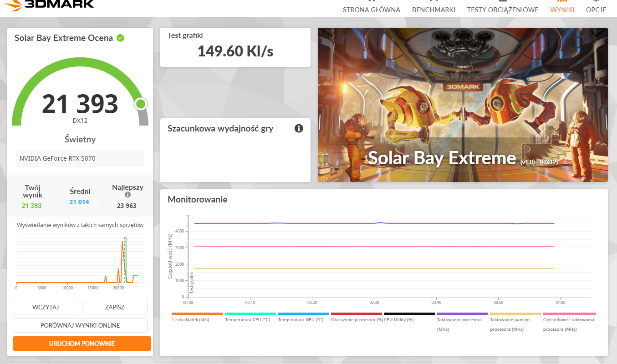Click the red Obciążenie procesora color swatch
617x364 pixels.
[x=356, y=313]
